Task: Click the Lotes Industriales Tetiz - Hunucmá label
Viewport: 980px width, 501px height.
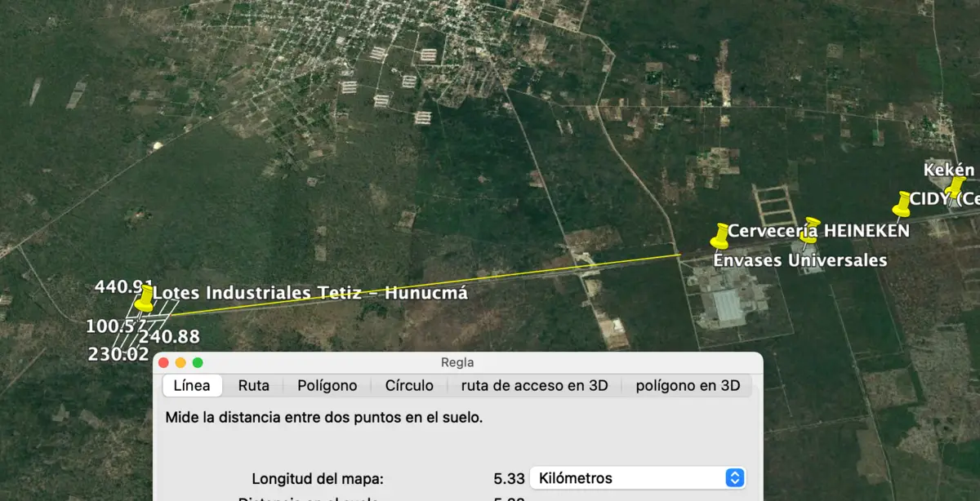Action: pos(310,293)
